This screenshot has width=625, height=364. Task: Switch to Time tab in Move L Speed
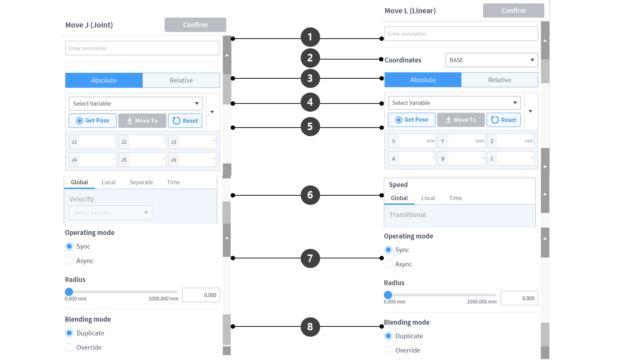click(x=455, y=198)
